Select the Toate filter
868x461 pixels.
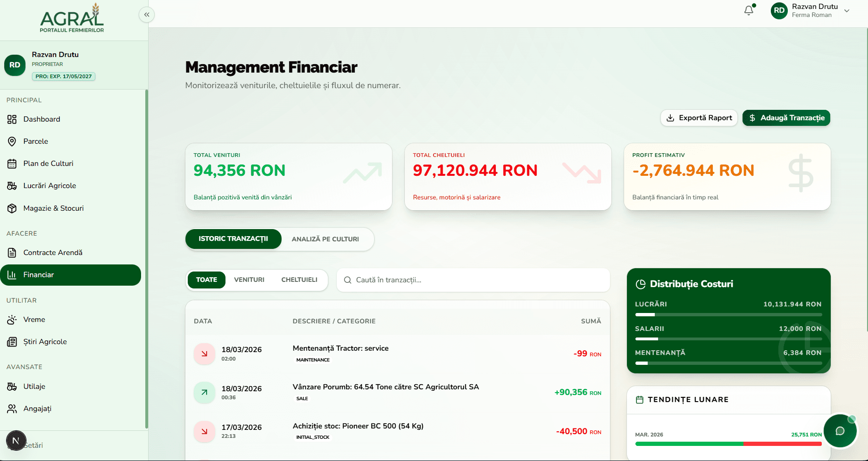click(x=206, y=280)
